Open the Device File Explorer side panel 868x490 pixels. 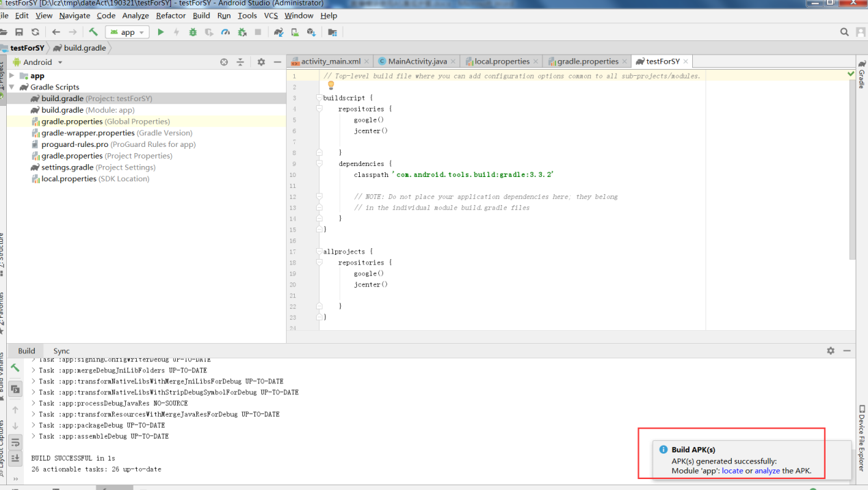[x=862, y=437]
